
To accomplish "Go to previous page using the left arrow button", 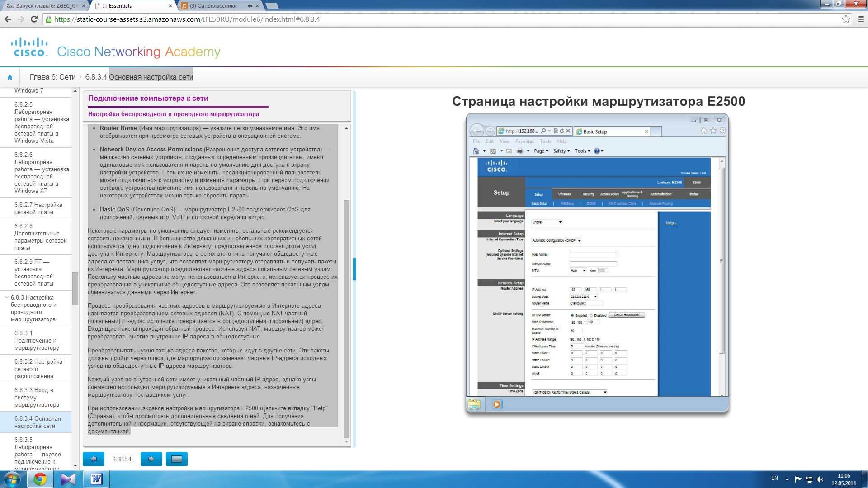I will (94, 459).
